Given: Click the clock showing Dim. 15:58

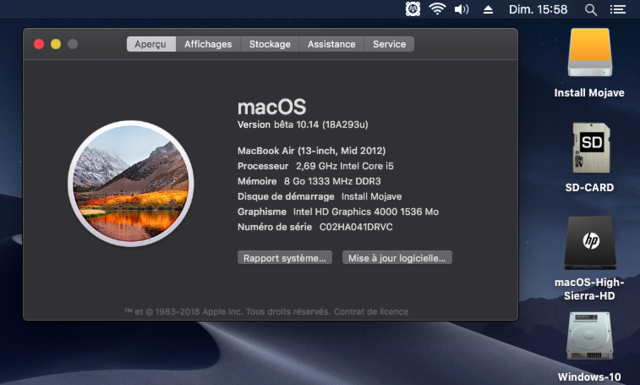Looking at the screenshot, I should [538, 9].
